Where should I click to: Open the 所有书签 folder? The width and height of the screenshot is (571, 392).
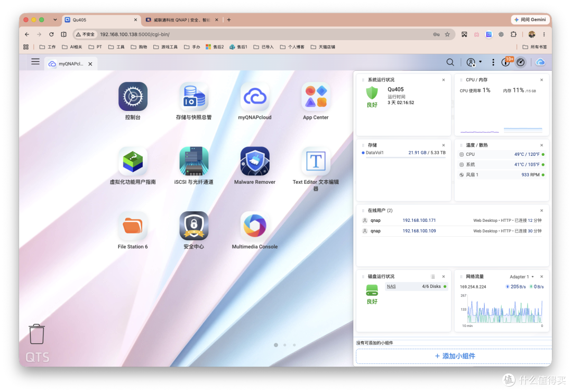[535, 47]
